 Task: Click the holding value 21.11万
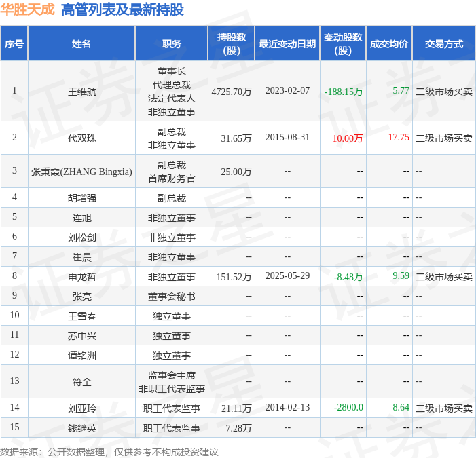tap(236, 408)
